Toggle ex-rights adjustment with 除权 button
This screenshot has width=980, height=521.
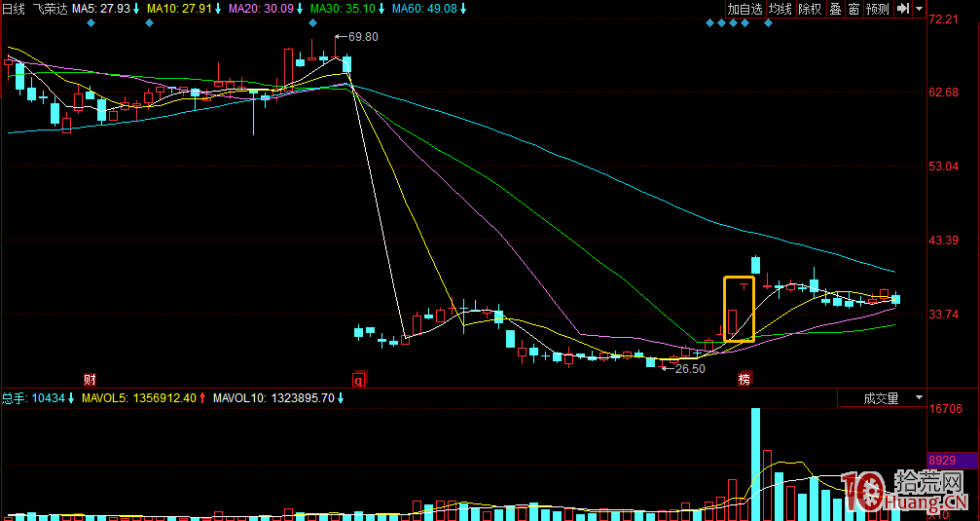point(810,9)
